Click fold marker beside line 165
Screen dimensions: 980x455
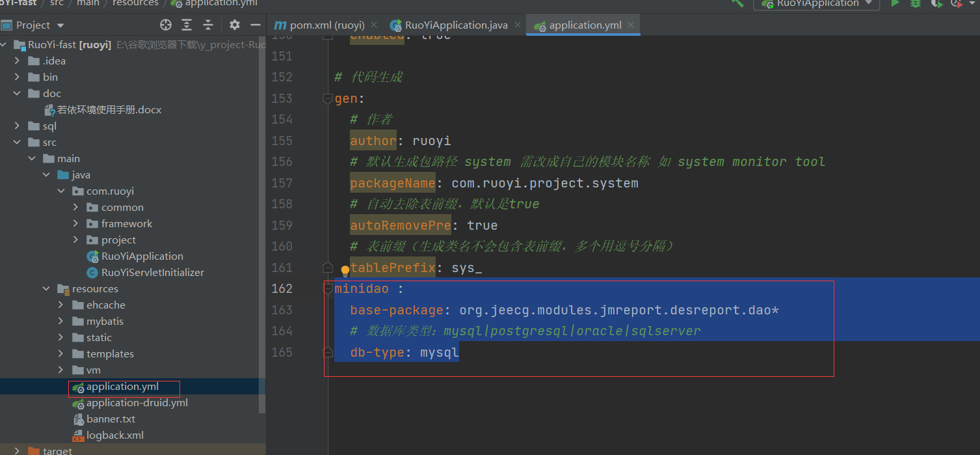[328, 352]
